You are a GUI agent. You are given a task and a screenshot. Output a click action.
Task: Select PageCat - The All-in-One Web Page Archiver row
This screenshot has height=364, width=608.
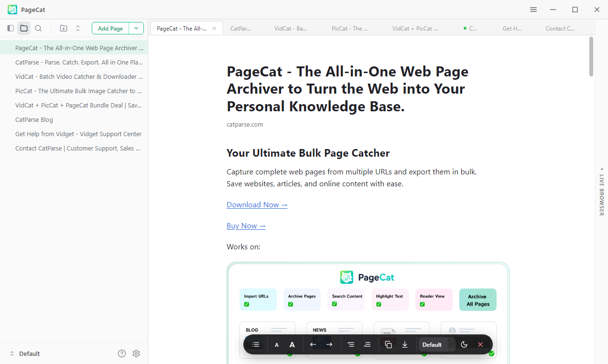74,48
